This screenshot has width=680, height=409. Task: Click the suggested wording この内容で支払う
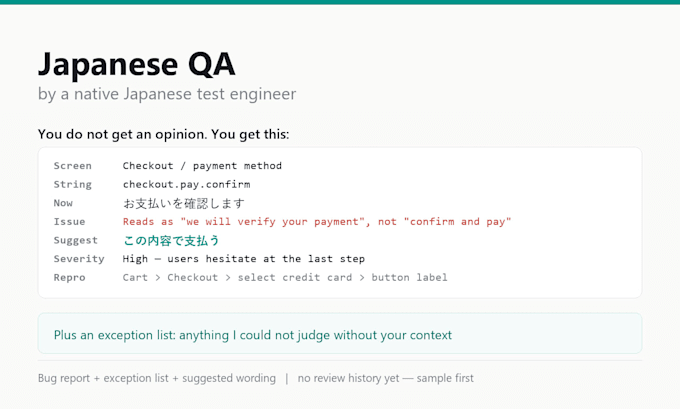[x=171, y=240]
